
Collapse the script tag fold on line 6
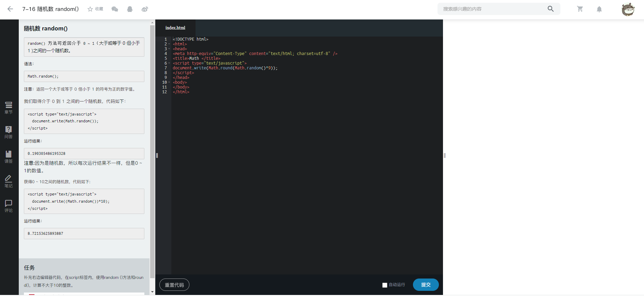(169, 63)
